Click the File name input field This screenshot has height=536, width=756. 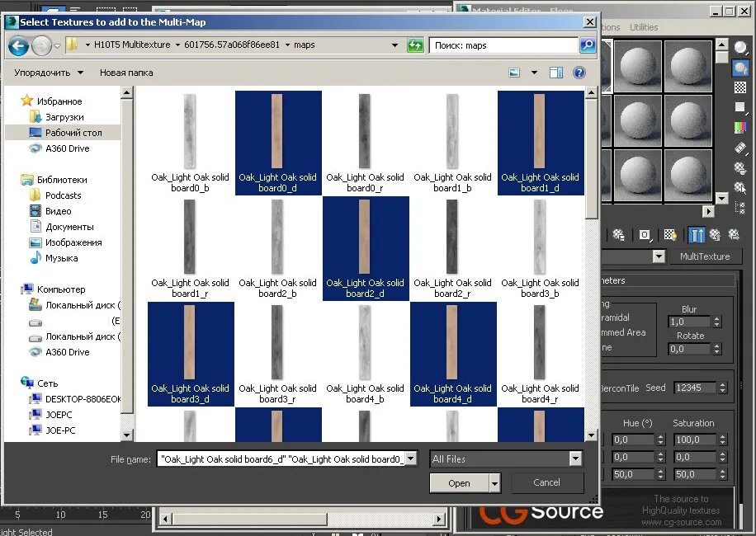(281, 459)
